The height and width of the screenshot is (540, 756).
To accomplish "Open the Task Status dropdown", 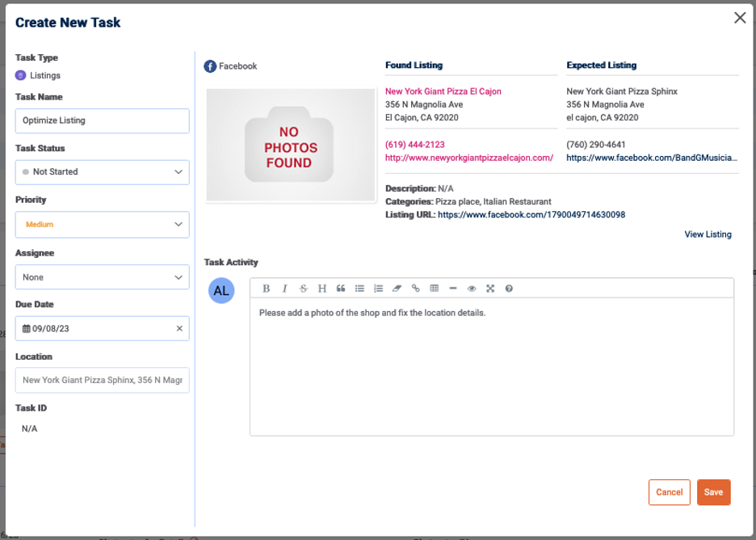I will point(102,172).
